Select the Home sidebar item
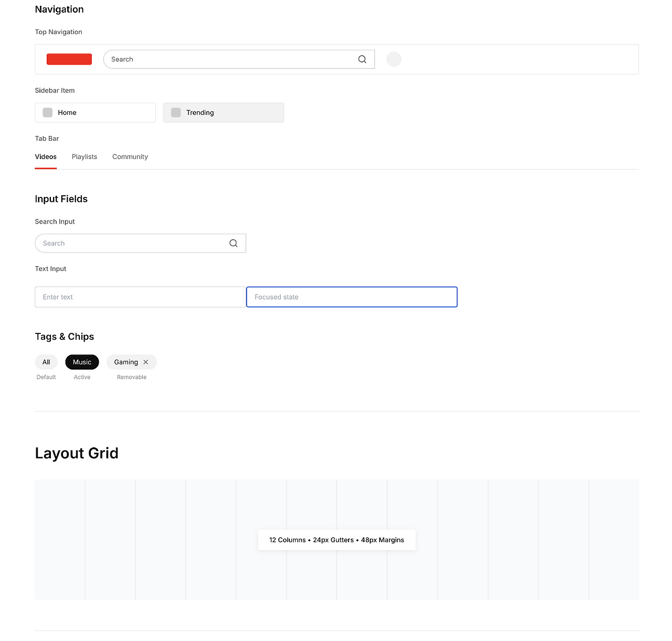Image resolution: width=672 pixels, height=641 pixels. (x=95, y=112)
